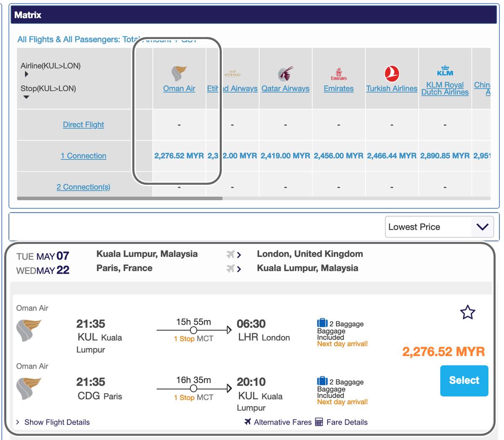Click the 21:35 KUL departure time

[91, 324]
